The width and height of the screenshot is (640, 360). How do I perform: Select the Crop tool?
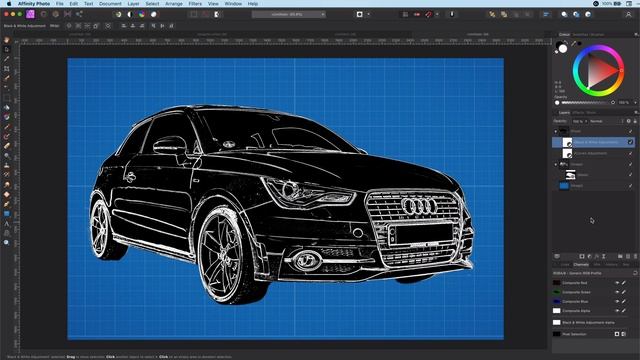click(x=7, y=69)
